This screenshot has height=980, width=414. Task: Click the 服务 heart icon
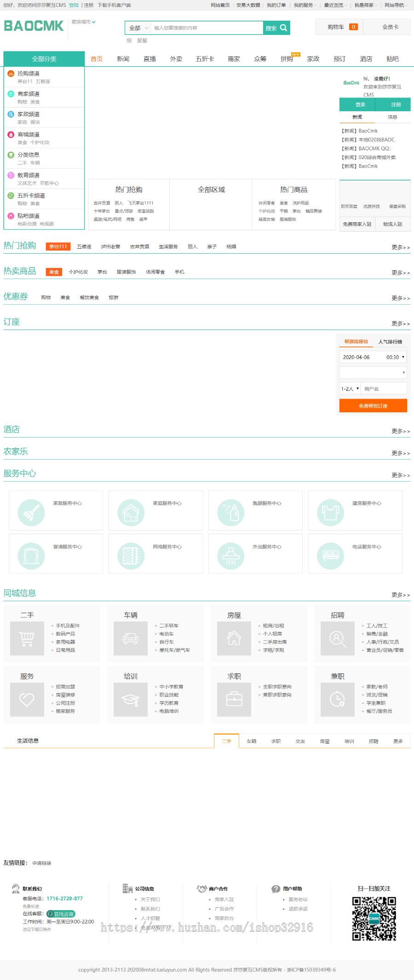point(27,700)
